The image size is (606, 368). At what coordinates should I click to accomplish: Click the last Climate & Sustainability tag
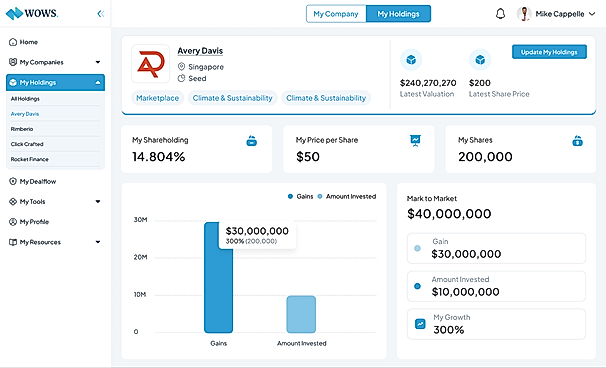coord(326,98)
